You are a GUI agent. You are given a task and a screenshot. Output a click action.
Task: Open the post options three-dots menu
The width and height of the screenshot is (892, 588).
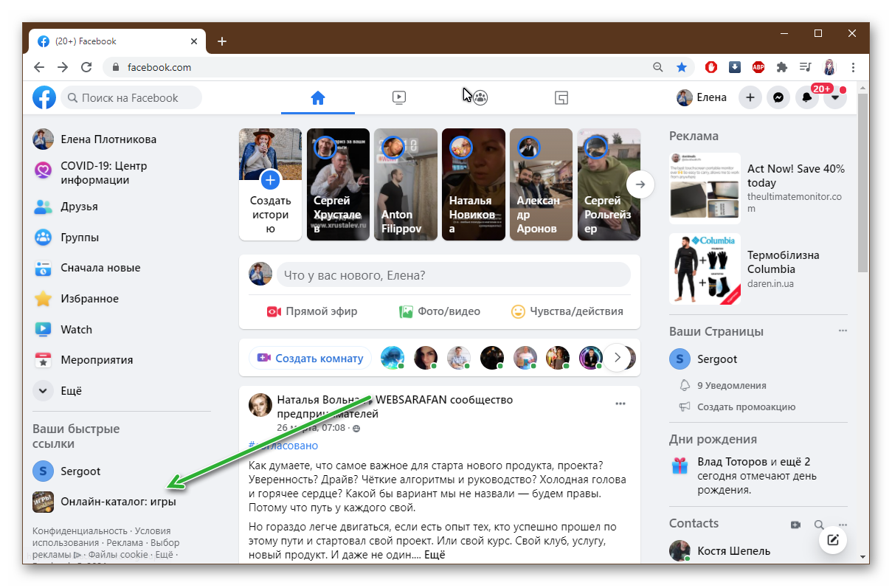click(x=620, y=404)
